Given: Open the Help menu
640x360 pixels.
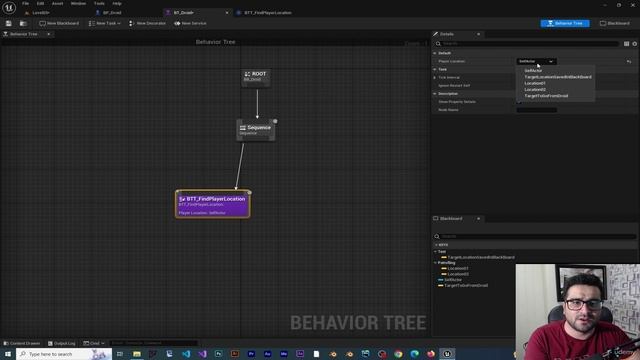Looking at the screenshot, I should [x=117, y=3].
